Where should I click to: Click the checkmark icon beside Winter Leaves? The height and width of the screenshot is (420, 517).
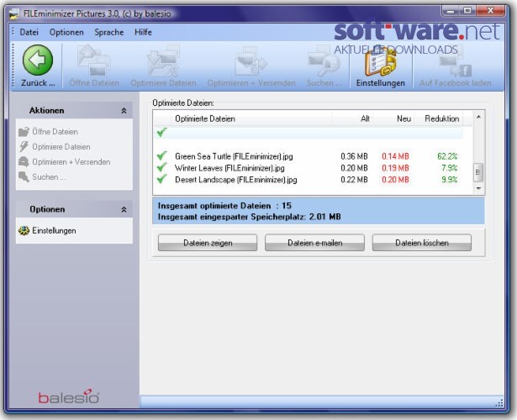point(161,167)
